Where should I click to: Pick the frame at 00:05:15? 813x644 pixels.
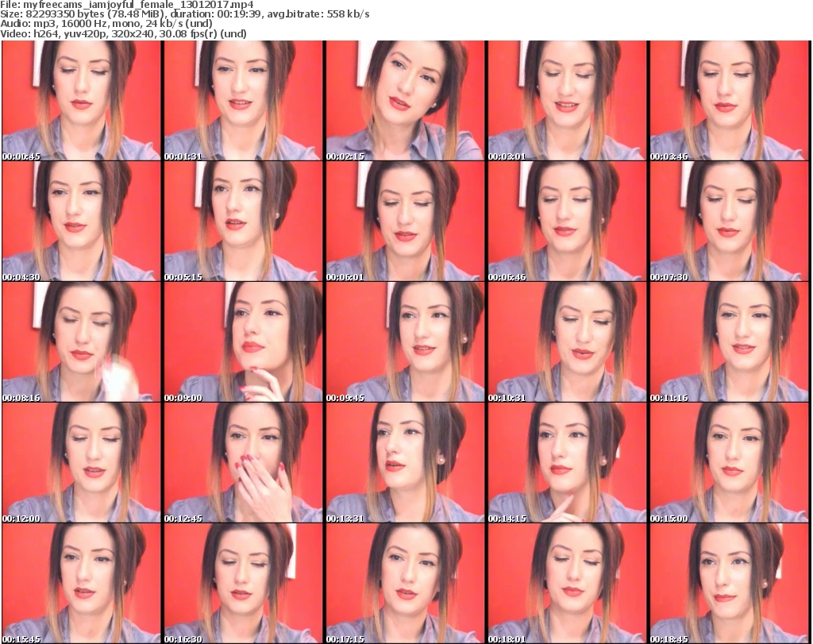click(243, 222)
